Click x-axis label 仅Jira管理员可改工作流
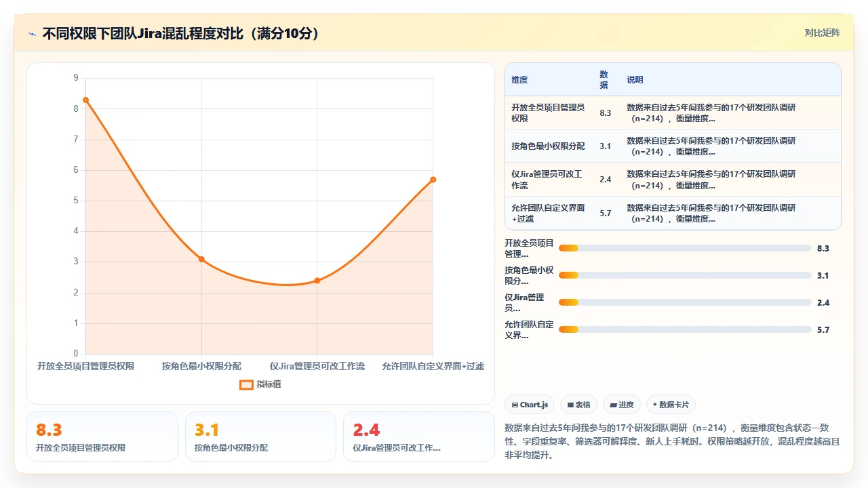The image size is (868, 488). (x=317, y=366)
